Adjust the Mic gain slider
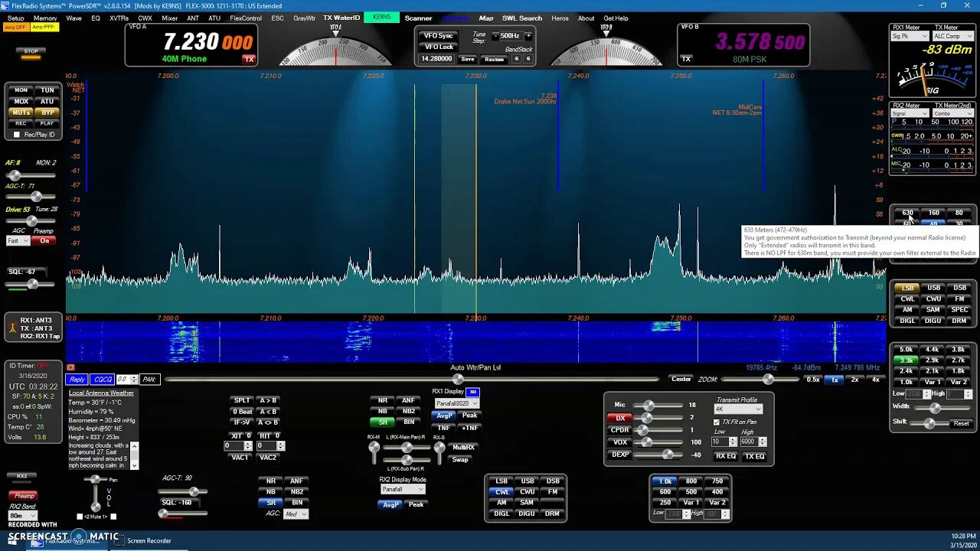The height and width of the screenshot is (551, 980). 658,405
